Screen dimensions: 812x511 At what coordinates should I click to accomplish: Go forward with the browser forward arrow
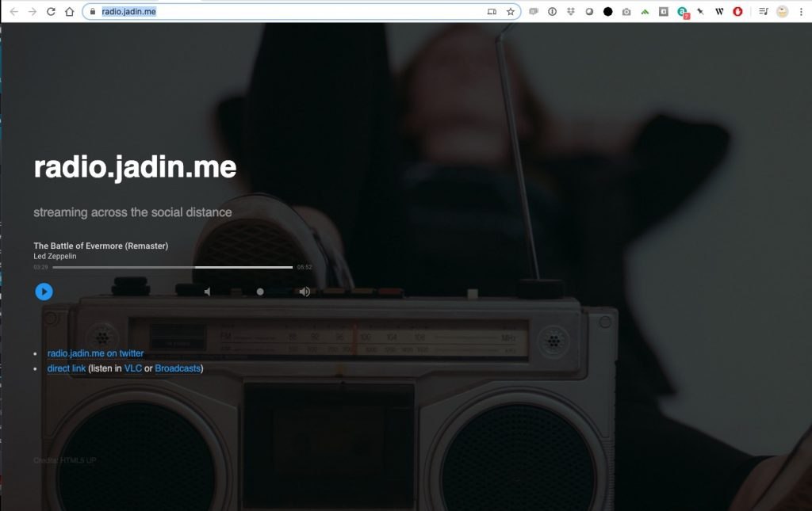32,11
